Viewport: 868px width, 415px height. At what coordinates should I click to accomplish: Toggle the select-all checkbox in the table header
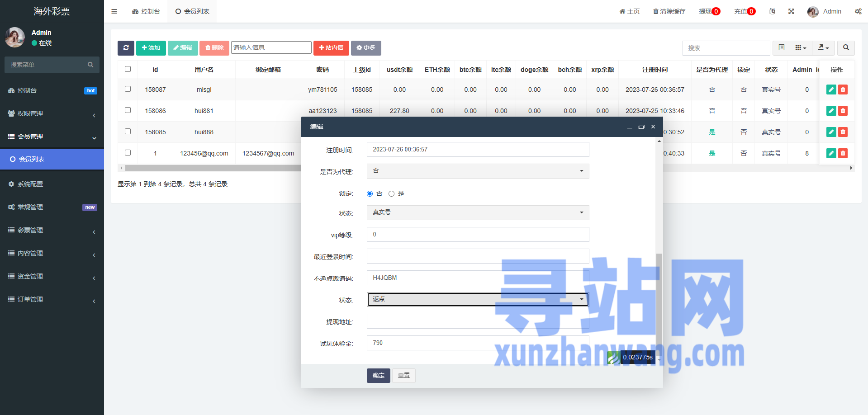click(128, 69)
